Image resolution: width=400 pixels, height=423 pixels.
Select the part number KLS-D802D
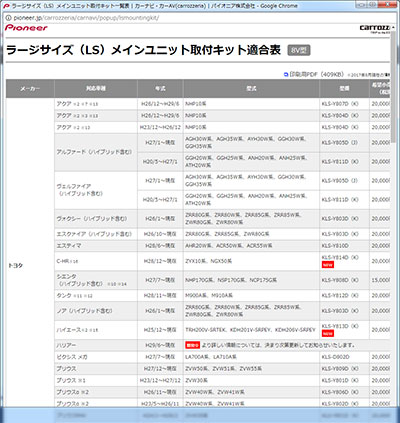point(335,357)
